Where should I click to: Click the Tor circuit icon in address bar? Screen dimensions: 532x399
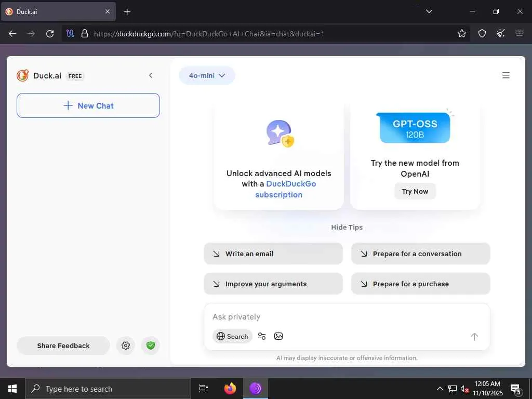coord(70,34)
